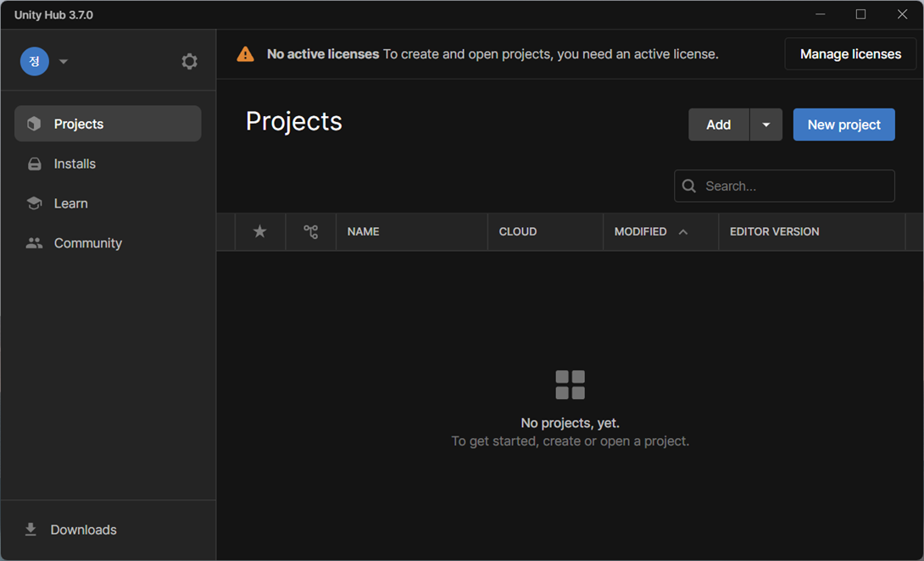The width and height of the screenshot is (924, 561).
Task: Click the star favorites column header
Action: point(260,231)
